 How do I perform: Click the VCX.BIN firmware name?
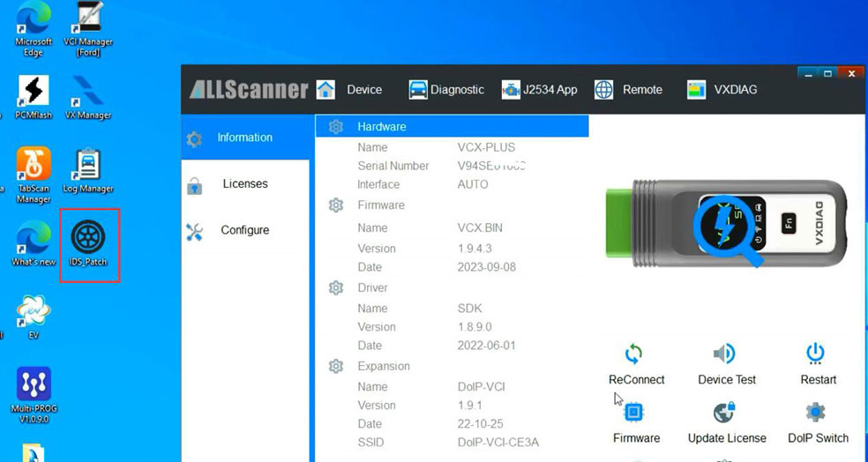(480, 228)
